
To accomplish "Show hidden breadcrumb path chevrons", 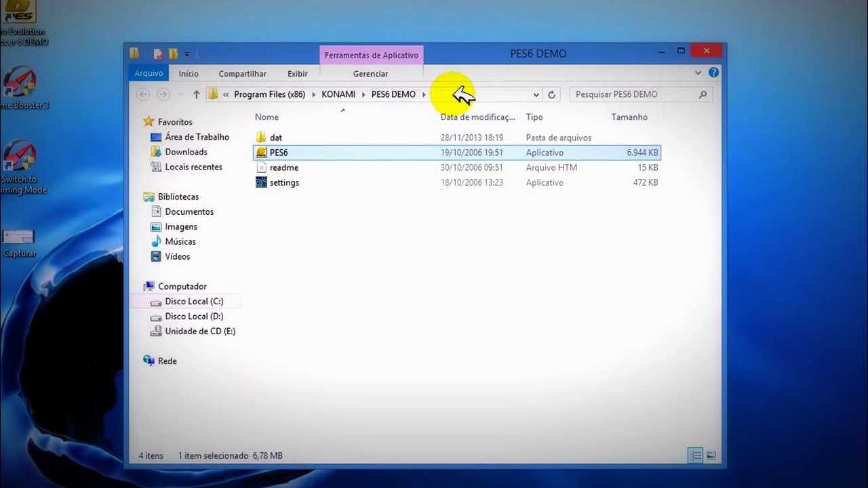I will 225,94.
